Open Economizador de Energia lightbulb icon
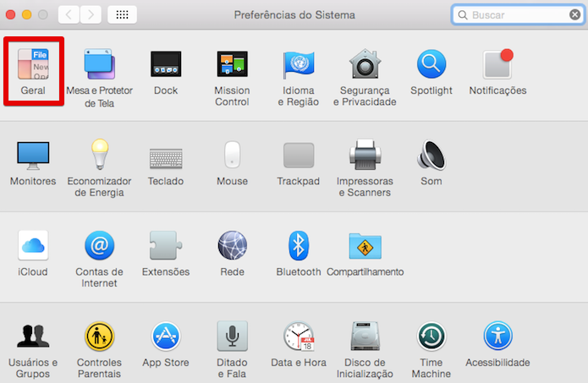This screenshot has height=383, width=588. pyautogui.click(x=100, y=154)
